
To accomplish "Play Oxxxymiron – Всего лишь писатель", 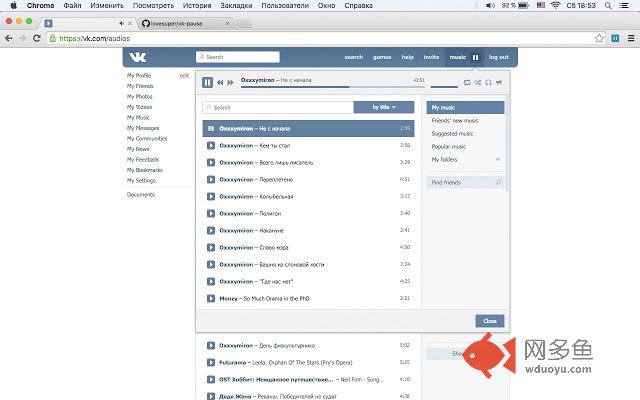I will (211, 162).
